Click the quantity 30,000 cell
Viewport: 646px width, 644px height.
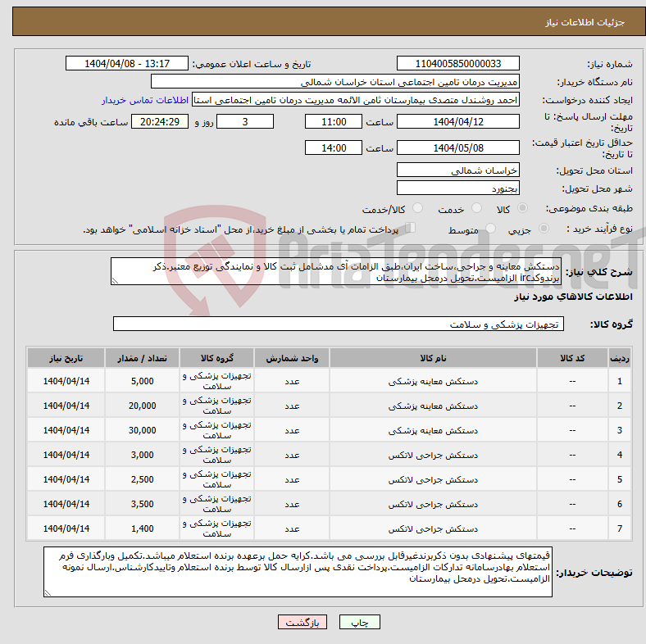[142, 430]
